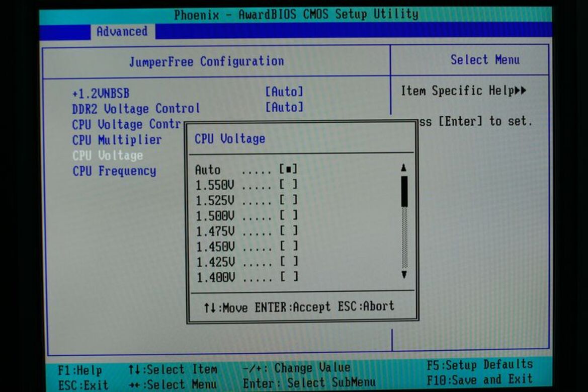
Task: Click the 'ESC:Abort' hint in popup
Action: point(366,306)
